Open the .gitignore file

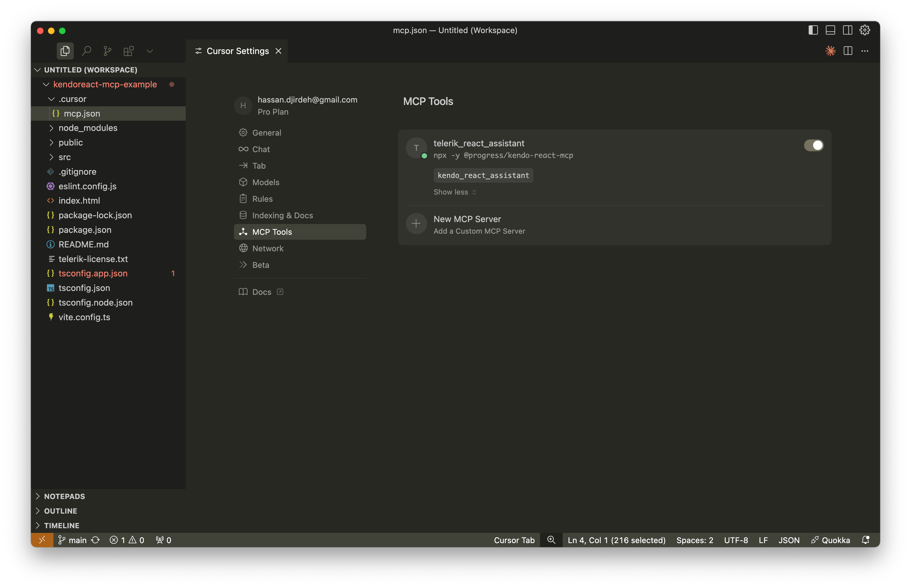click(108, 171)
